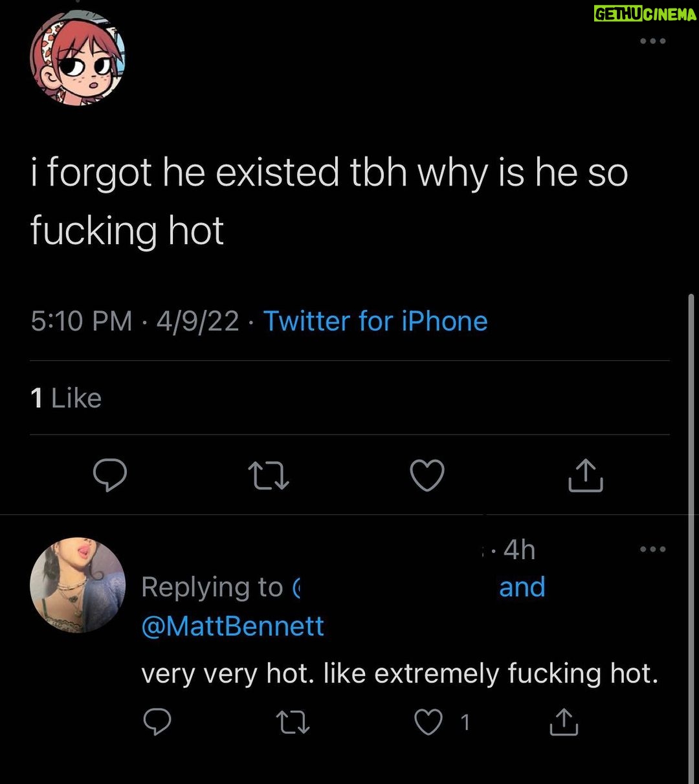Image resolution: width=699 pixels, height=784 pixels.
Task: Reply to the "very very hot" comment
Action: 157,723
